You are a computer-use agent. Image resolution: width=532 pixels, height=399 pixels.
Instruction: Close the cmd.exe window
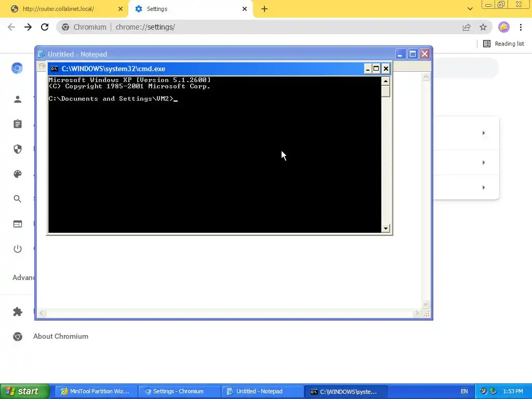click(386, 69)
